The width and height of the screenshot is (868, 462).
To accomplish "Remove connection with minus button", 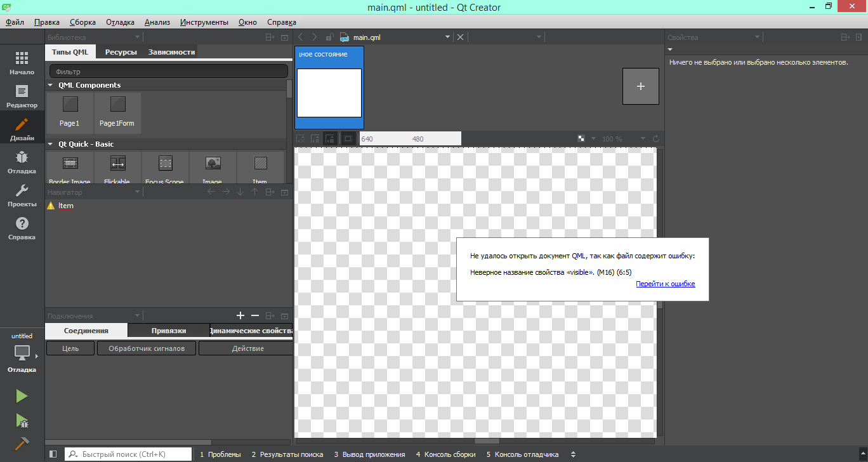I will tap(255, 315).
